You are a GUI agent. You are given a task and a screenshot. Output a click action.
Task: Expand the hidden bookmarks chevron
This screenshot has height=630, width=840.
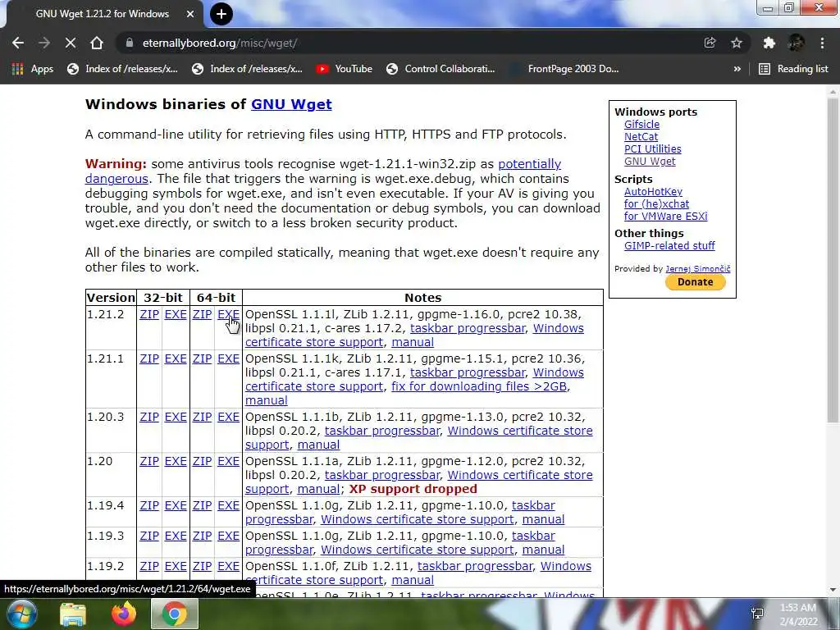click(x=737, y=69)
